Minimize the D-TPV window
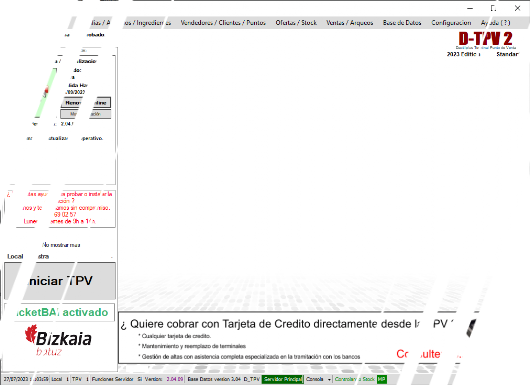Image resolution: width=530 pixels, height=385 pixels. [x=470, y=8]
